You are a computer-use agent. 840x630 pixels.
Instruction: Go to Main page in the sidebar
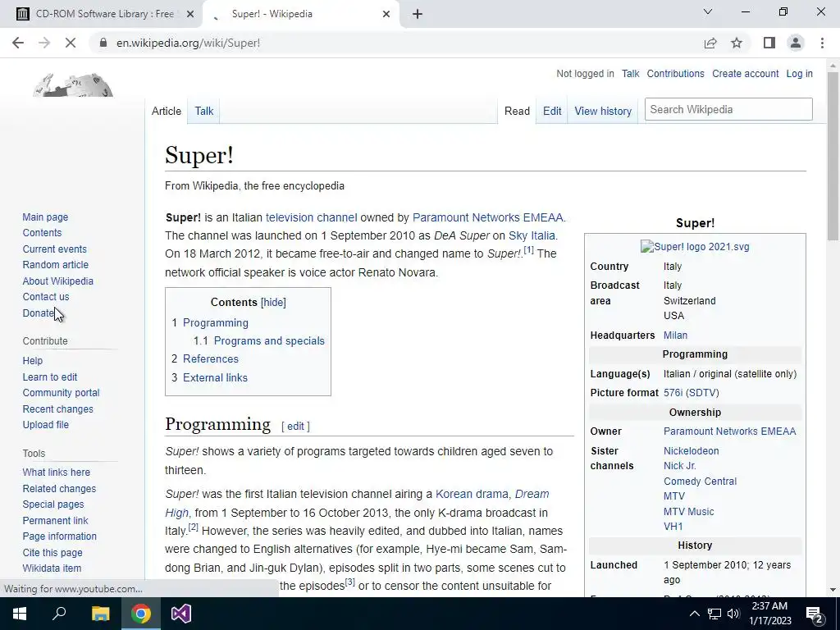pyautogui.click(x=45, y=217)
